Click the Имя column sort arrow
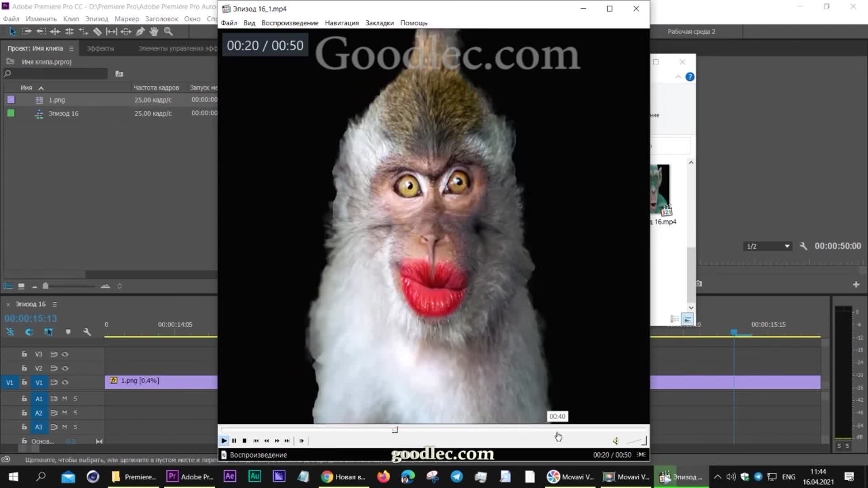The height and width of the screenshot is (488, 868). tap(41, 88)
